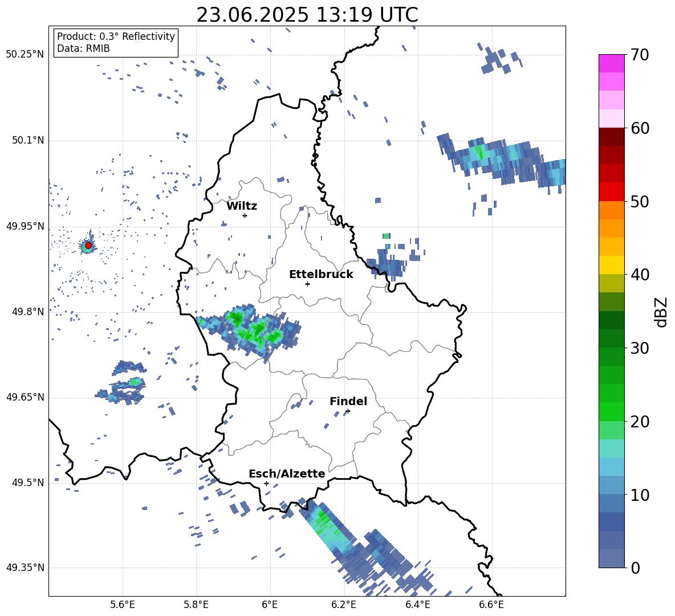Click the colorbar tick label 30

click(640, 348)
